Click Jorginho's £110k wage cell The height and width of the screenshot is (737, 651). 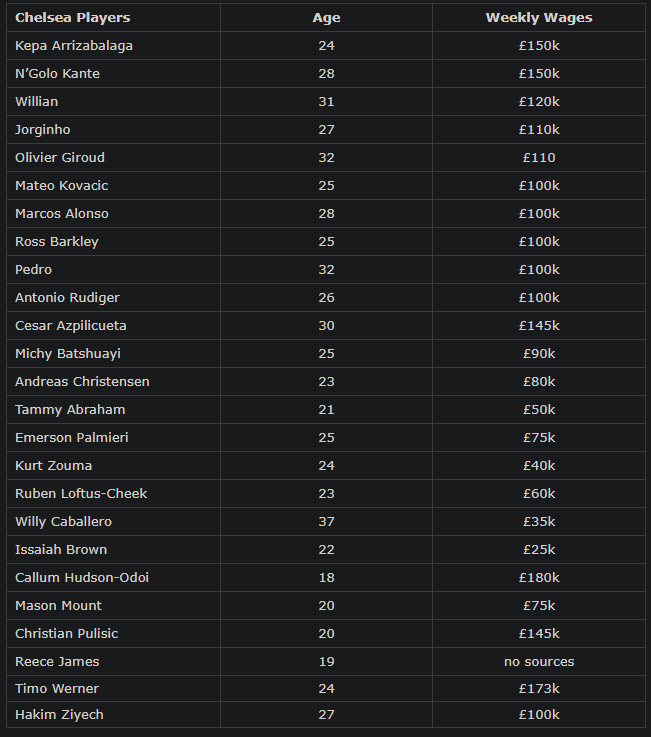[x=538, y=130]
